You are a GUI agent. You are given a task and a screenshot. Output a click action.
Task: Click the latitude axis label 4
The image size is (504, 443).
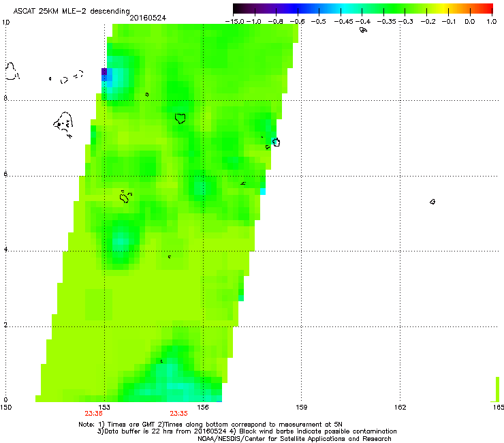[x=5, y=249]
